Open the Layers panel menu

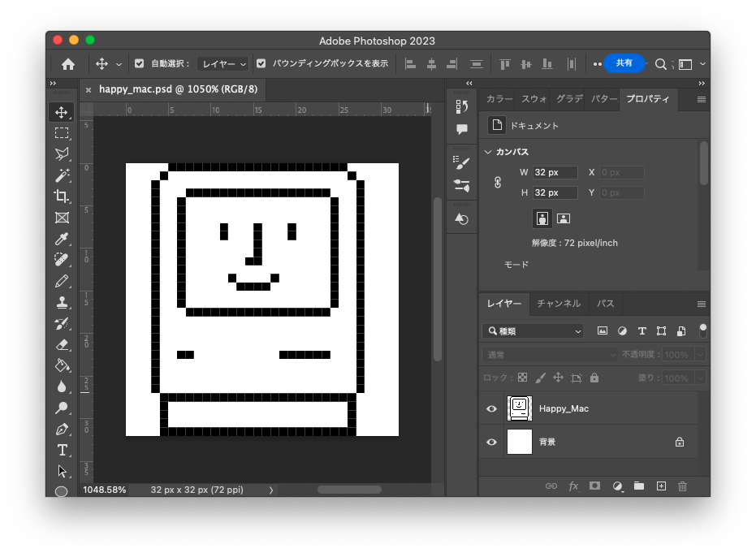point(701,304)
